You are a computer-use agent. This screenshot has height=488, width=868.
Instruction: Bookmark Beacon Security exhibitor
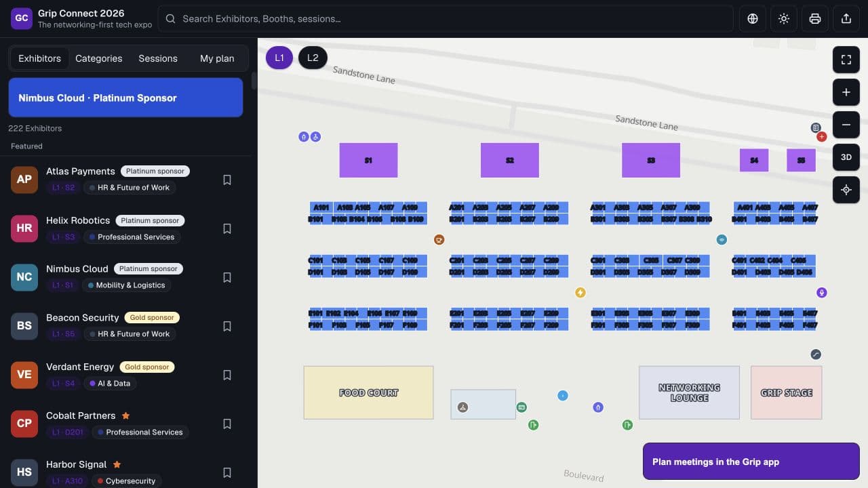pyautogui.click(x=227, y=326)
